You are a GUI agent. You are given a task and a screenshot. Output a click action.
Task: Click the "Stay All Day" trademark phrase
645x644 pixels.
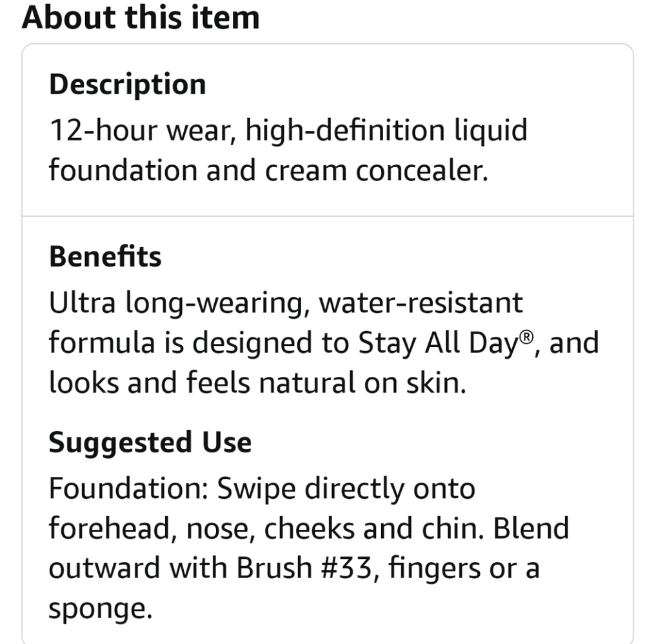437,343
